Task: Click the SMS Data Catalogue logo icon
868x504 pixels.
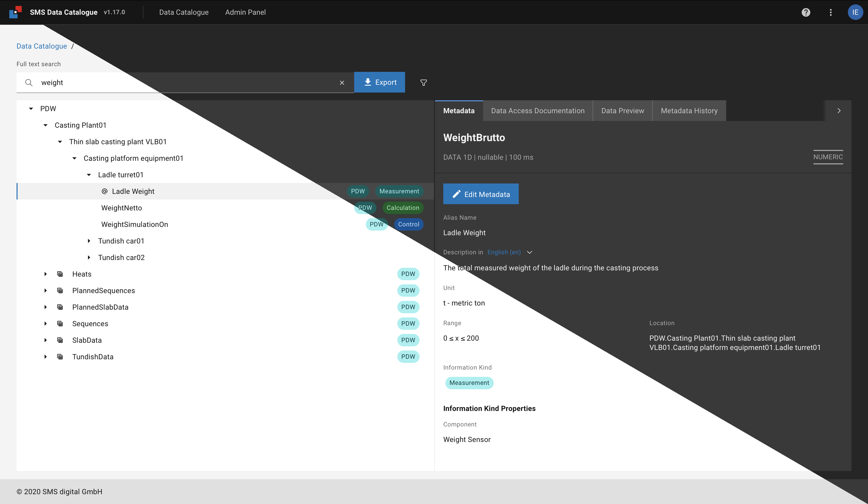Action: (x=16, y=12)
